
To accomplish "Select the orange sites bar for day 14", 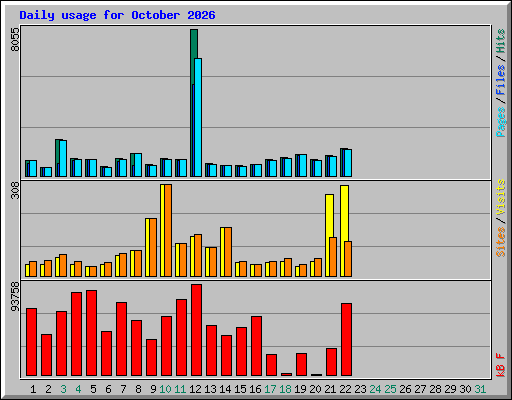I will pos(228,252).
